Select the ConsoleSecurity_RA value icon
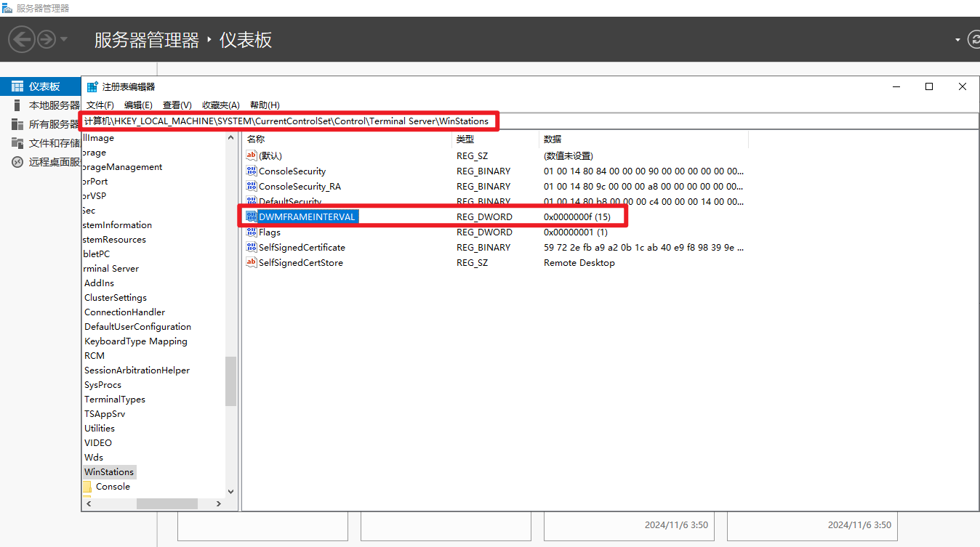 pos(252,186)
